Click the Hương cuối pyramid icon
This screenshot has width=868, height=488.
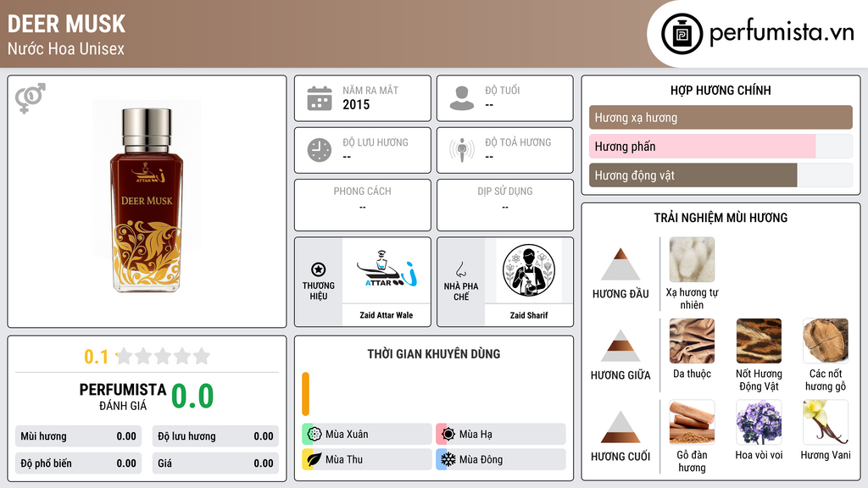pyautogui.click(x=620, y=427)
